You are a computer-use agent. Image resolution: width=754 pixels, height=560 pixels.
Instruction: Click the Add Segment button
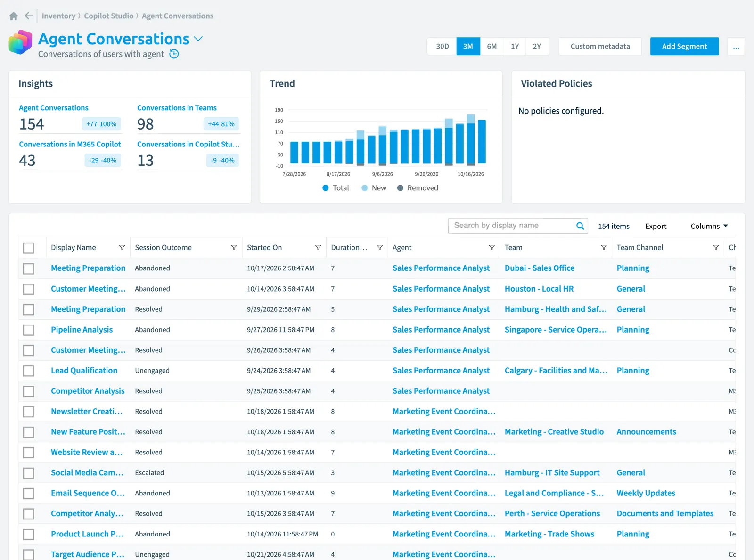[684, 47]
